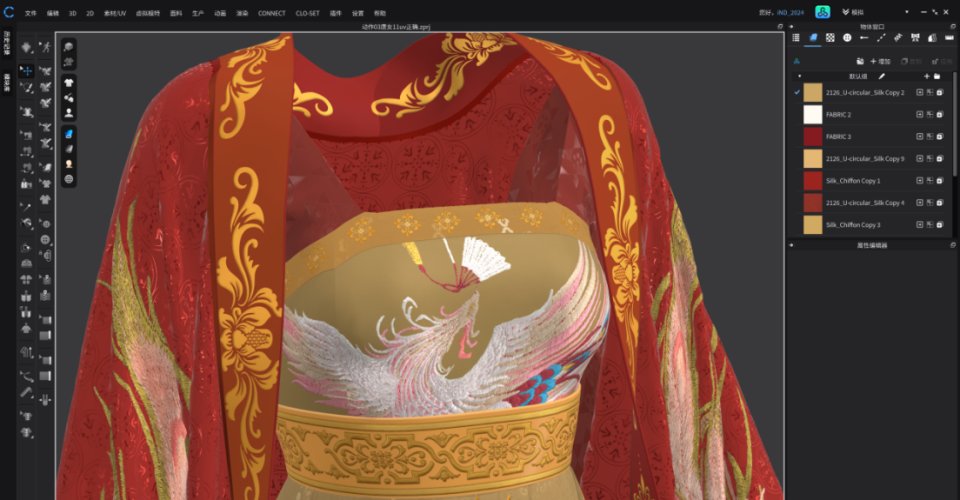Collapse the 默认组 group arrow

pos(800,76)
